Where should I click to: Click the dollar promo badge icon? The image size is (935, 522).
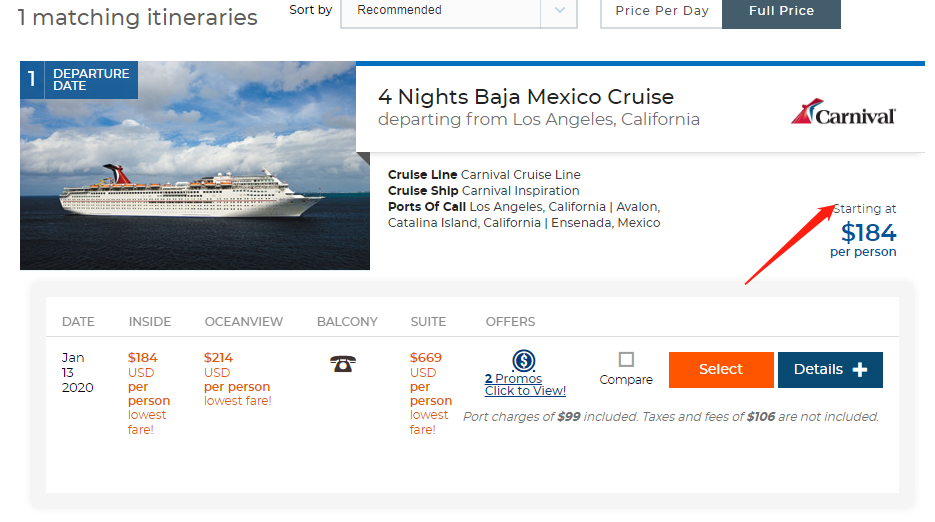pos(523,361)
